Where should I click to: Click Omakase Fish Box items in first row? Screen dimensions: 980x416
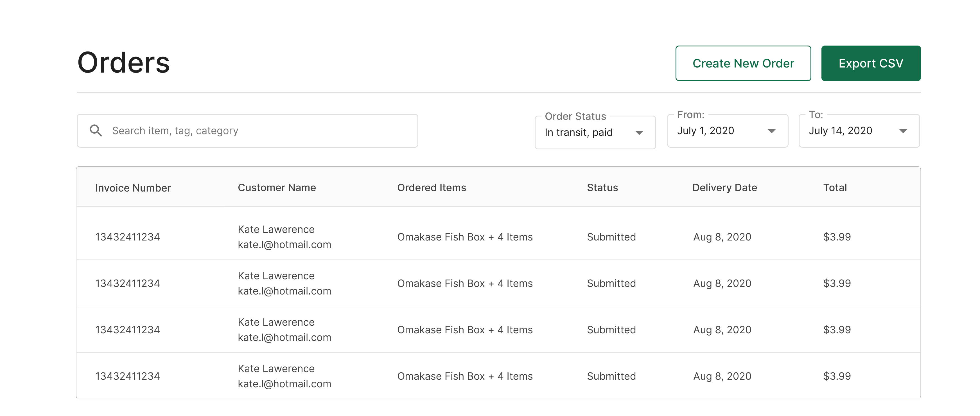click(x=465, y=237)
